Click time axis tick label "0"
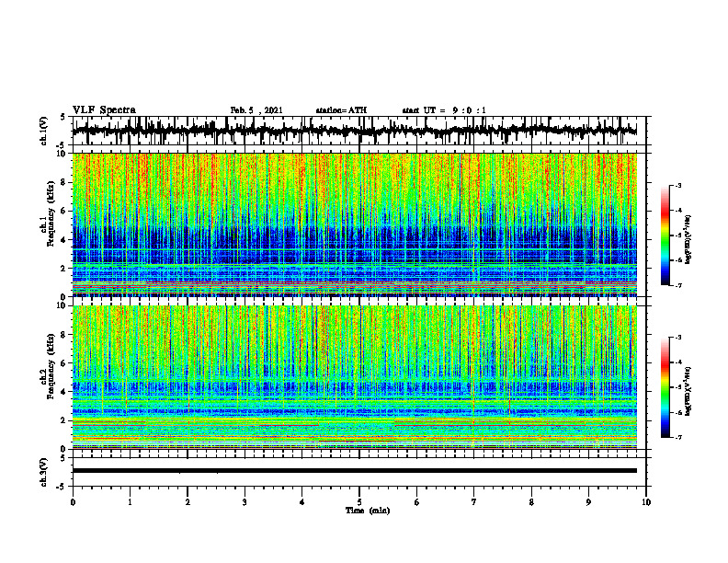The width and height of the screenshot is (728, 563). 73,502
